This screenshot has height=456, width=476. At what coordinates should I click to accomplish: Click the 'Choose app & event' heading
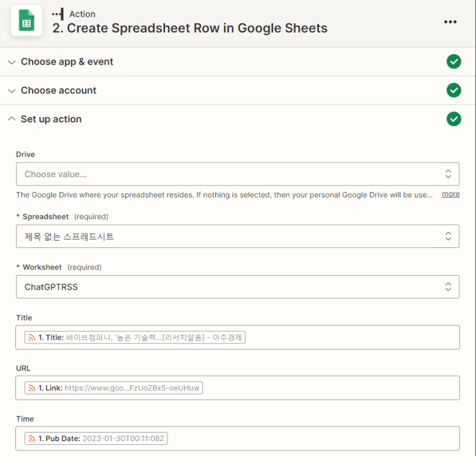pos(67,62)
